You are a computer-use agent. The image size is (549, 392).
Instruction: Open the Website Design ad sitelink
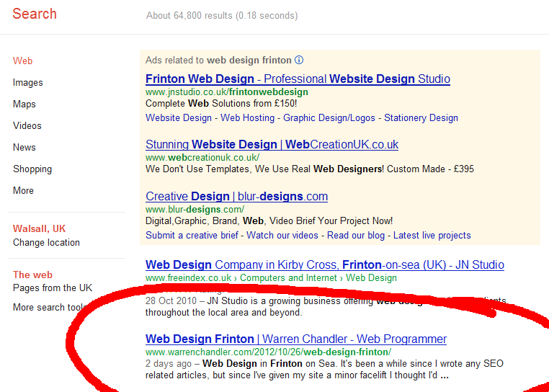tap(179, 118)
